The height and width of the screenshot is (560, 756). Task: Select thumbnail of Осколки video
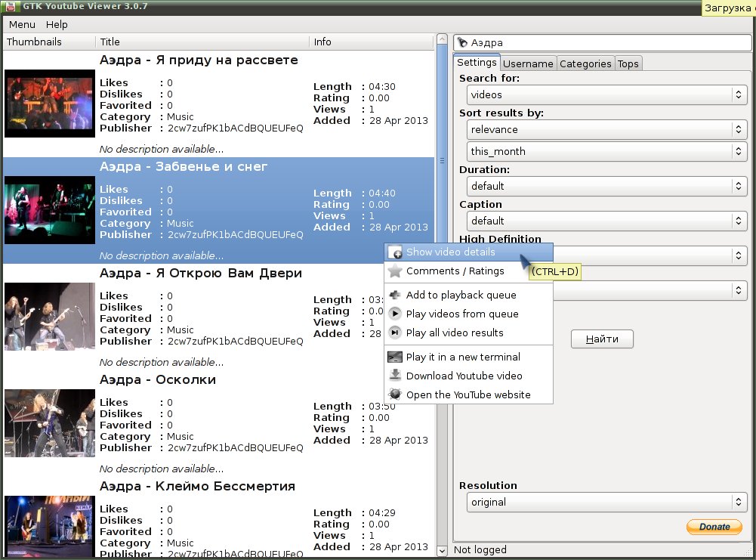[x=50, y=423]
